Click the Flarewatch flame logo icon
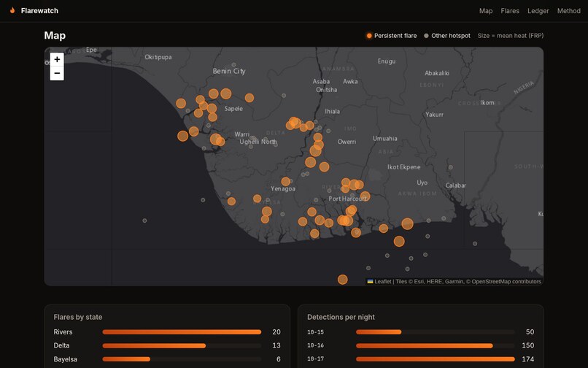 12,10
